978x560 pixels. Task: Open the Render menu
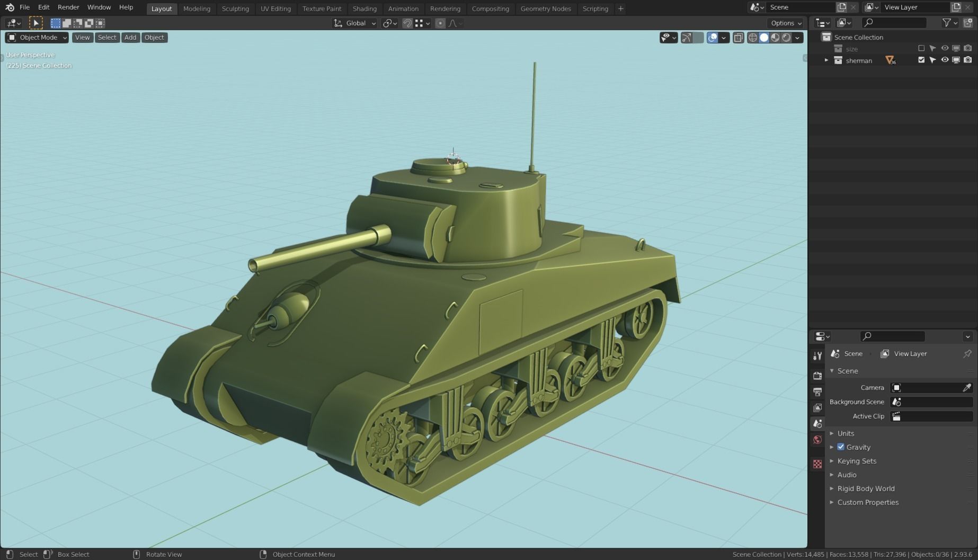68,7
